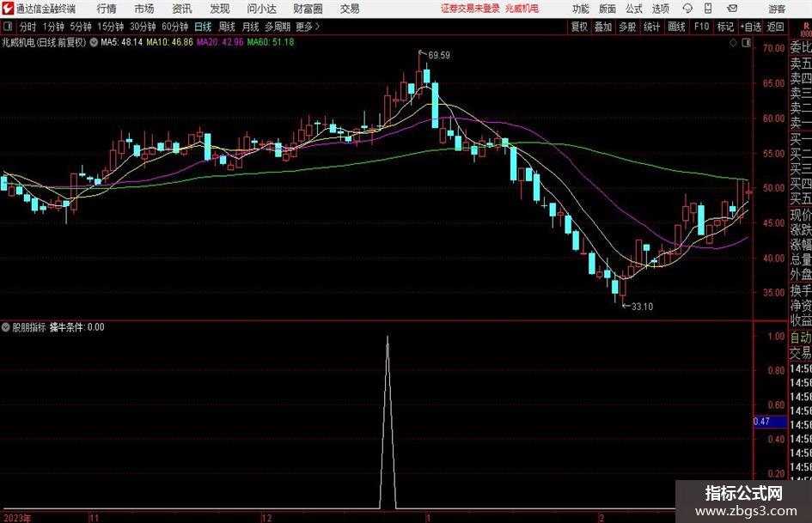Open the 资讯 menu

[182, 9]
